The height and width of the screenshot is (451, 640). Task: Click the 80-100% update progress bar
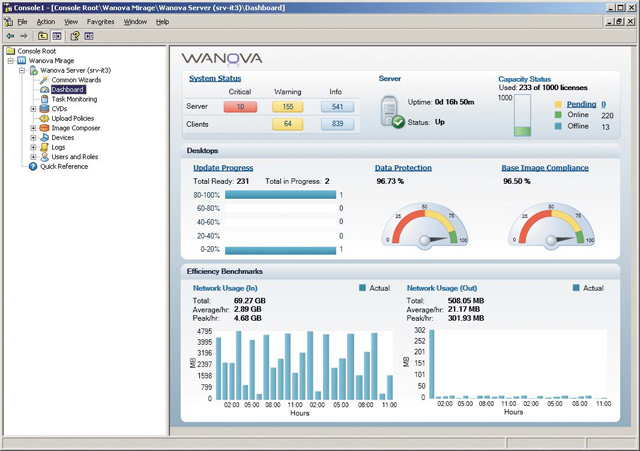pos(280,195)
